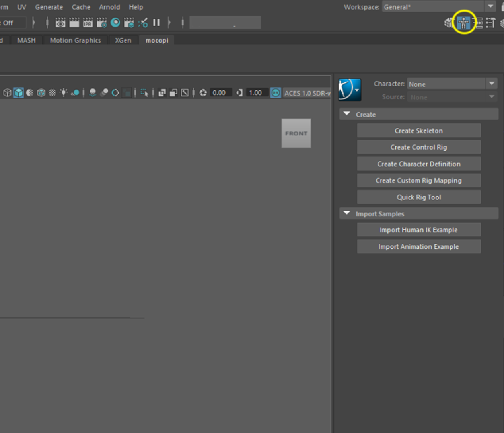The height and width of the screenshot is (433, 504).
Task: Click the viewport gamma value field 1.00
Action: pyautogui.click(x=255, y=93)
